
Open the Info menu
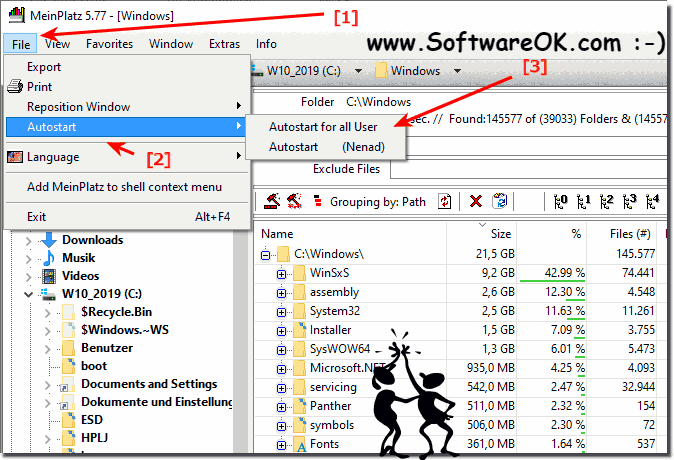click(x=266, y=44)
